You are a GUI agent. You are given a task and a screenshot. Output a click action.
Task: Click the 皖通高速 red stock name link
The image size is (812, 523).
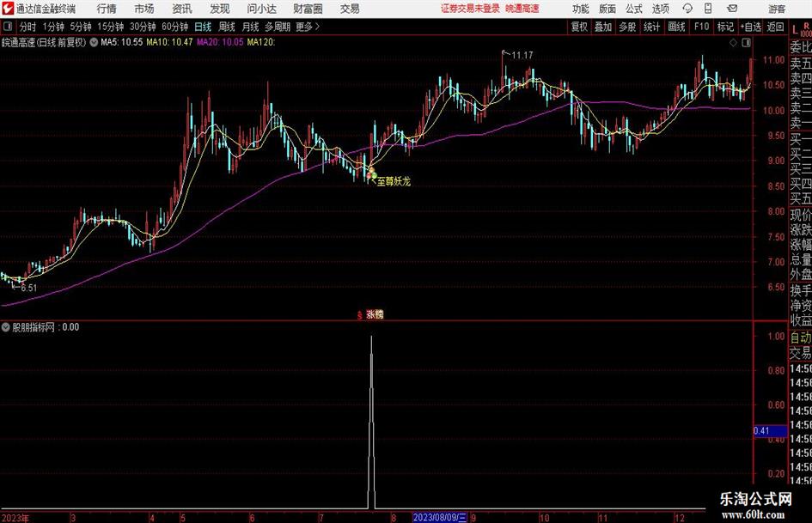coord(522,9)
